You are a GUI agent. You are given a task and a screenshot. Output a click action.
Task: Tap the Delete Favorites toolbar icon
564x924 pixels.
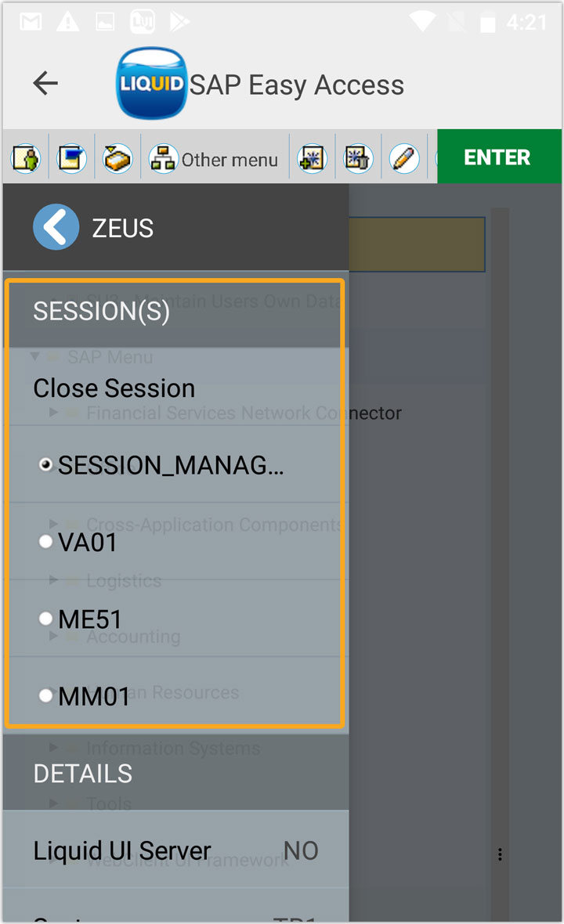(x=358, y=158)
